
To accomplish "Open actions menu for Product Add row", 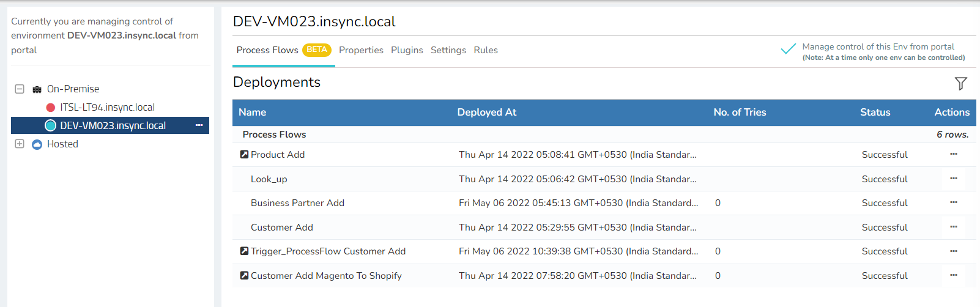I will (953, 154).
